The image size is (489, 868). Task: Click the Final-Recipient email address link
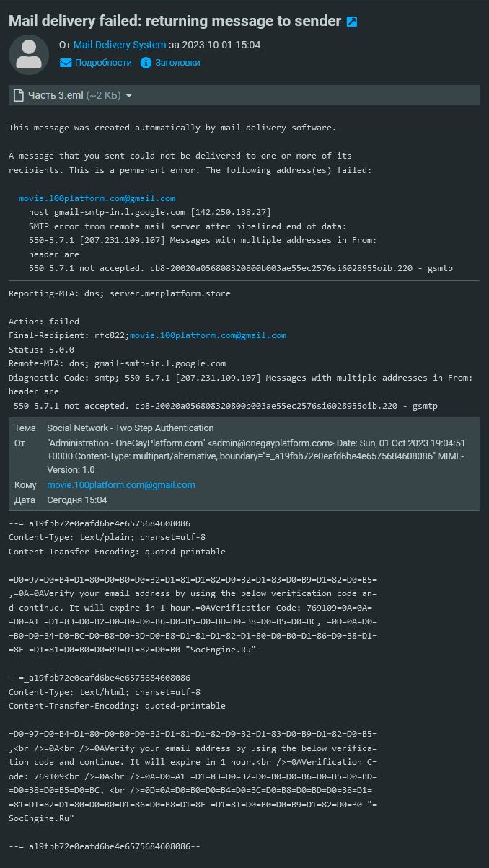click(208, 335)
